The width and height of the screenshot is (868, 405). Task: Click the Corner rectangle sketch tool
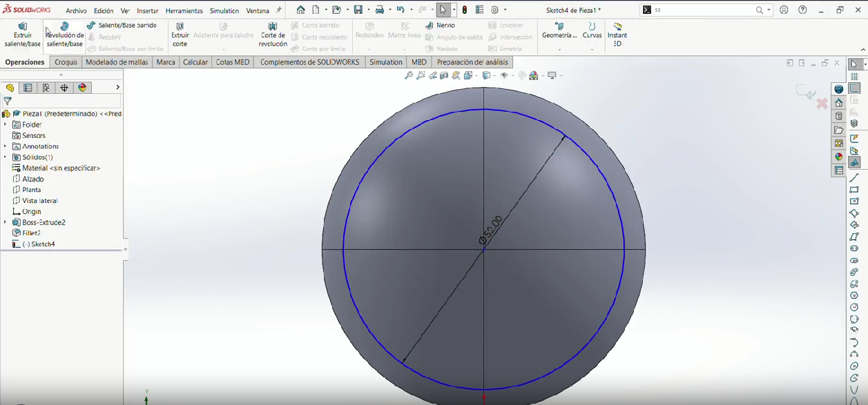point(854,190)
